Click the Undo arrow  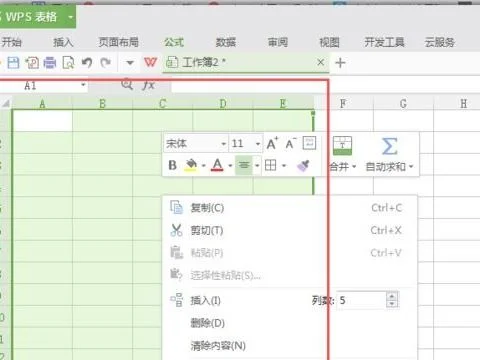(87, 62)
